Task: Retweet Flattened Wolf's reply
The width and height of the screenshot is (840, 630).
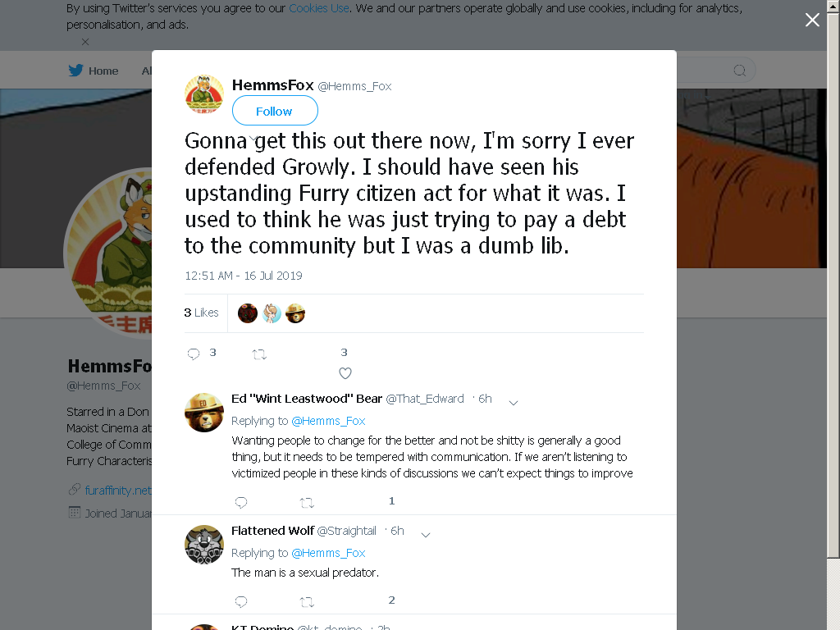Action: click(307, 601)
